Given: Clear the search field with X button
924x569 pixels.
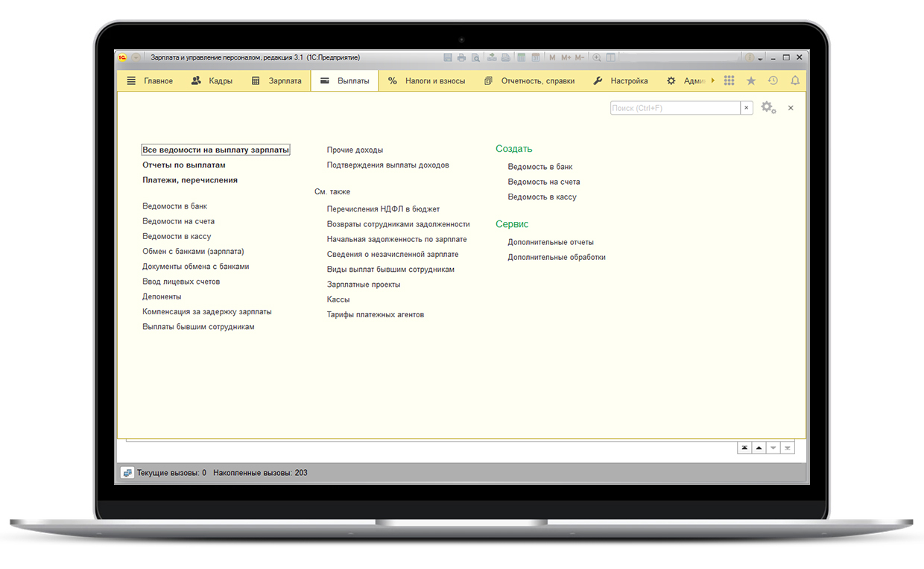Looking at the screenshot, I should (746, 108).
